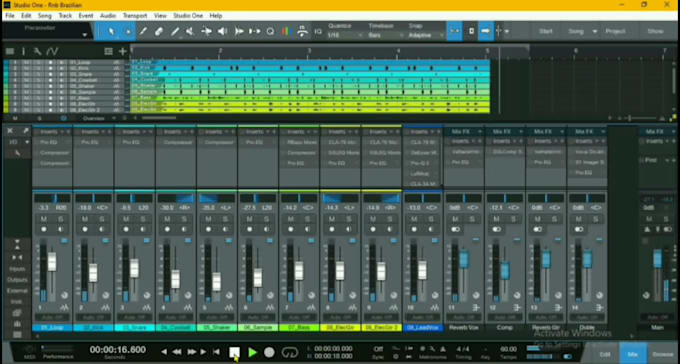Close mixer console with X icon

[x=10, y=131]
